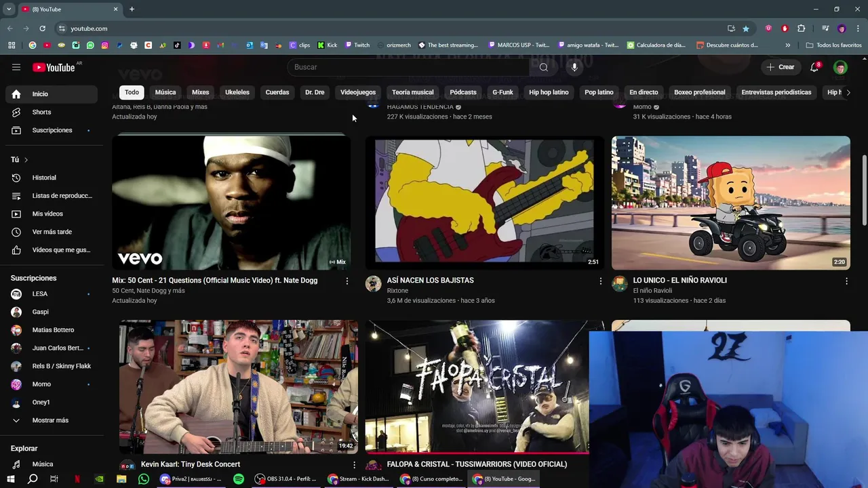Screen dimensions: 868x488
Task: Open the Chrome extensions puzzle icon
Action: pyautogui.click(x=802, y=28)
